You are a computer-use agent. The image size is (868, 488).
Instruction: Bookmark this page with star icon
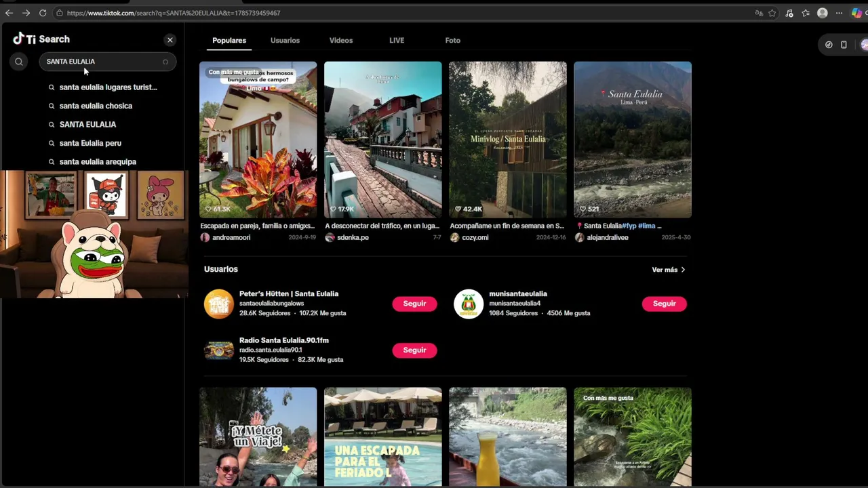tap(772, 13)
